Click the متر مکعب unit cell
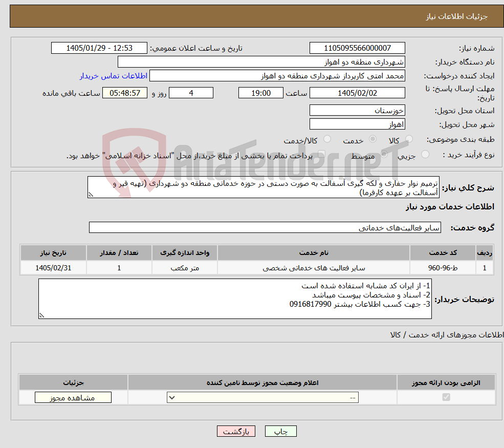 click(x=185, y=268)
